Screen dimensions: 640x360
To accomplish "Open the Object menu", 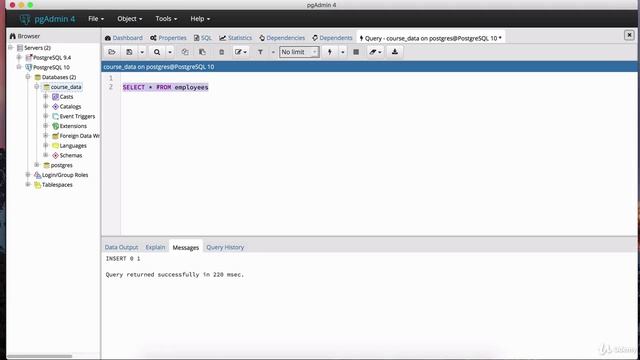I will click(129, 19).
